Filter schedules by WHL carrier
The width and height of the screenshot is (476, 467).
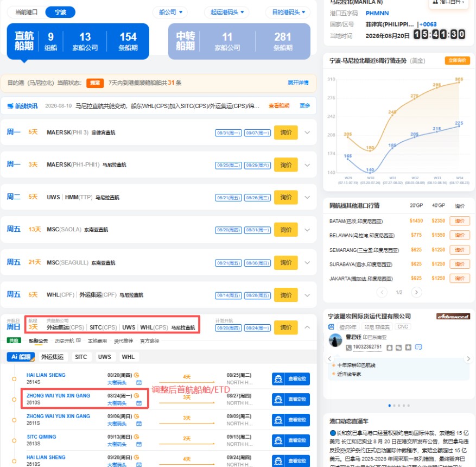tap(128, 357)
